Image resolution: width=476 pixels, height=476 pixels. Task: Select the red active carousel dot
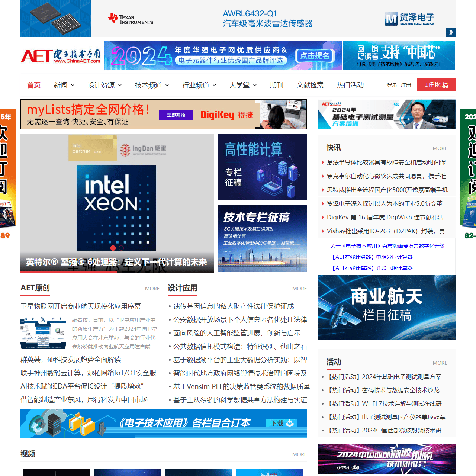tap(113, 248)
